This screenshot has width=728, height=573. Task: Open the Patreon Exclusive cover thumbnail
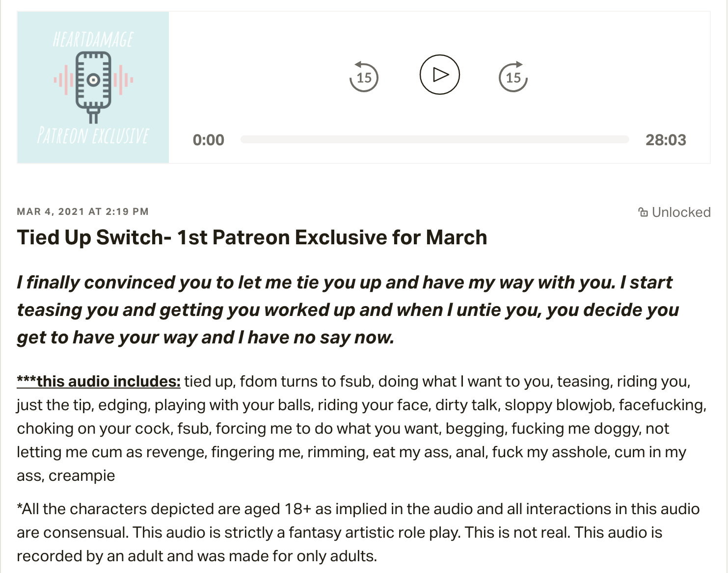point(93,87)
